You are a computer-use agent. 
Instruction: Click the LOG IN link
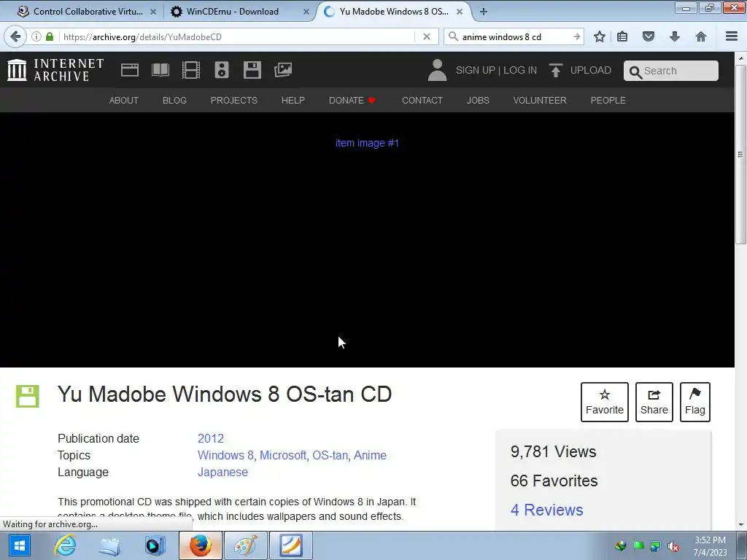520,70
